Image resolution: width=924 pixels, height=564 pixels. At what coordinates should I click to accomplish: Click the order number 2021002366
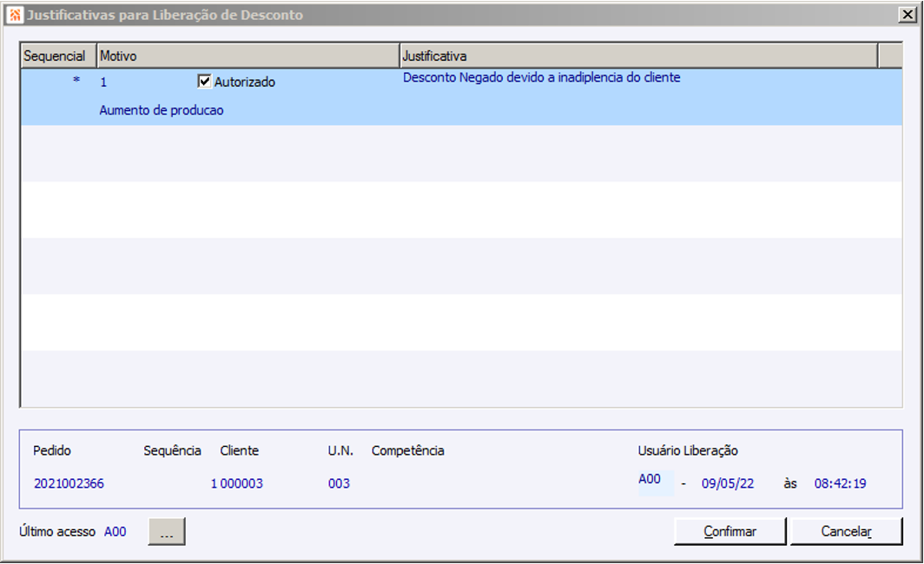click(x=69, y=484)
